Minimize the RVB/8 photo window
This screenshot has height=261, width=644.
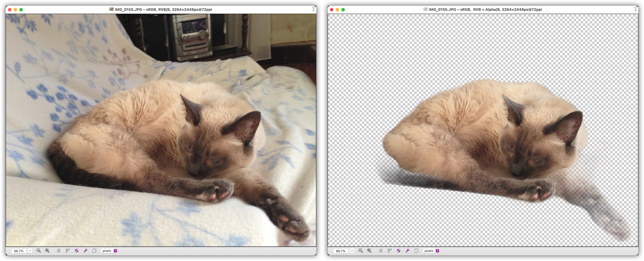tap(16, 10)
